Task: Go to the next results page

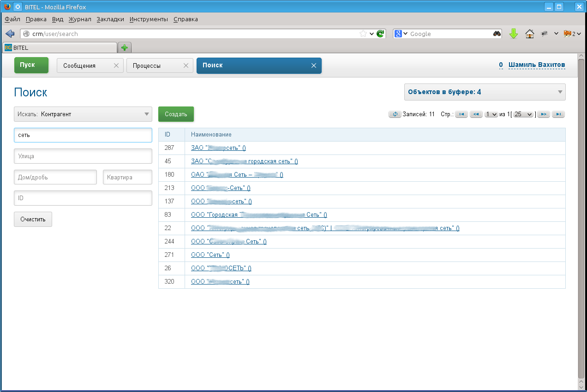Action: pos(544,114)
